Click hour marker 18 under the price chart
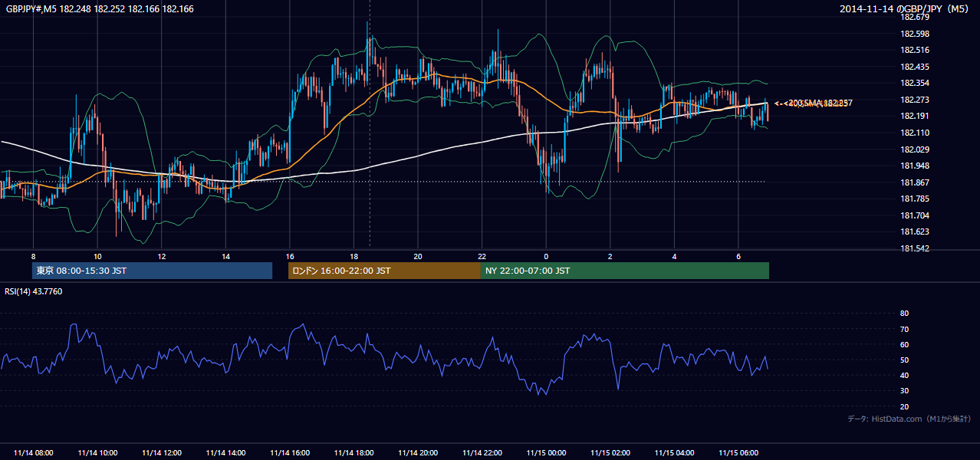The height and width of the screenshot is (460, 980). click(354, 256)
